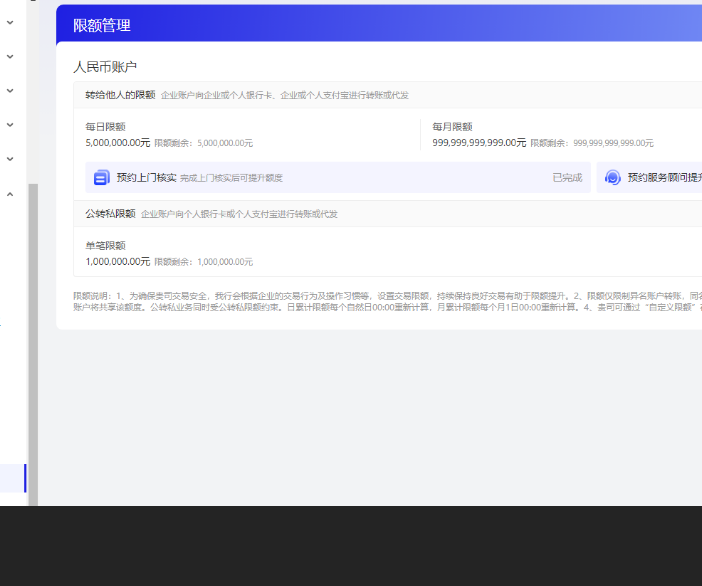This screenshot has height=586, width=702.
Task: Expand the fifth downward sidebar chevron
Action: [x=10, y=159]
